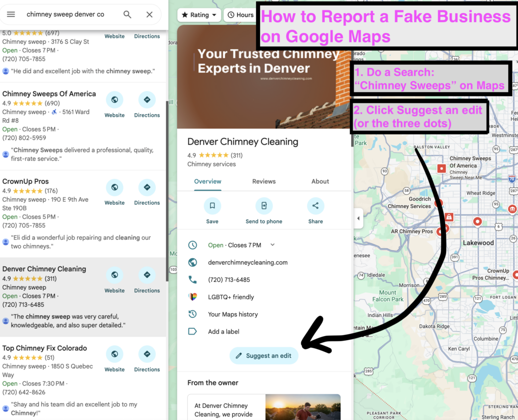Click the search magnifier icon
The height and width of the screenshot is (420, 518).
[127, 15]
